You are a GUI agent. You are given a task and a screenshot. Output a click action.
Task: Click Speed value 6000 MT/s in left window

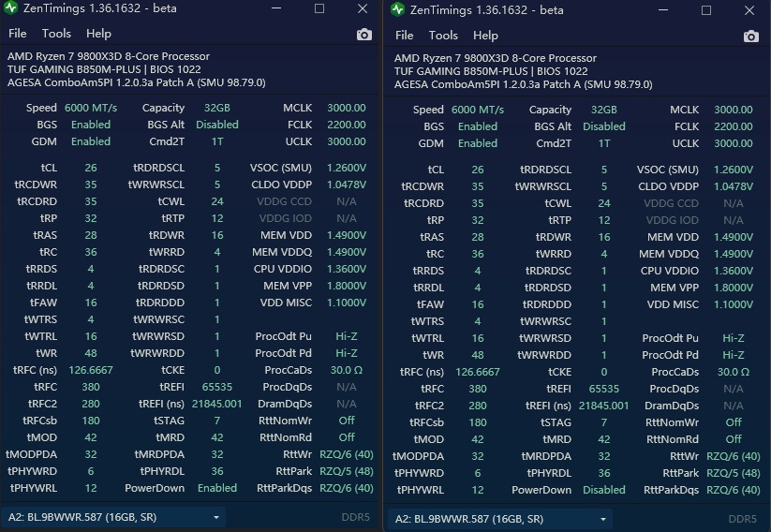coord(91,108)
